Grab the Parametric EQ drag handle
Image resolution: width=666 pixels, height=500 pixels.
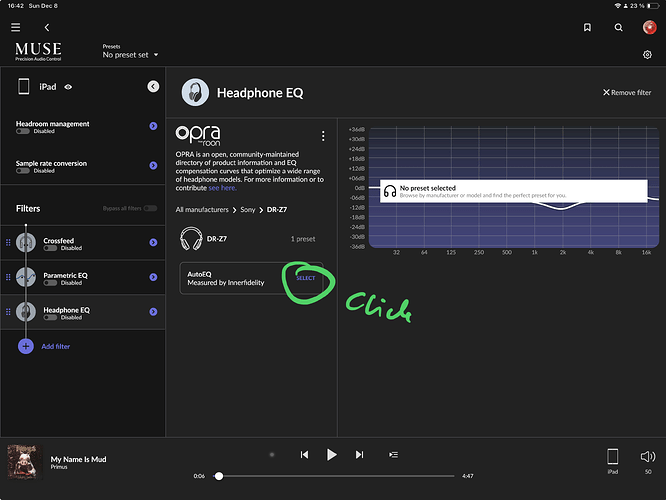[x=8, y=277]
